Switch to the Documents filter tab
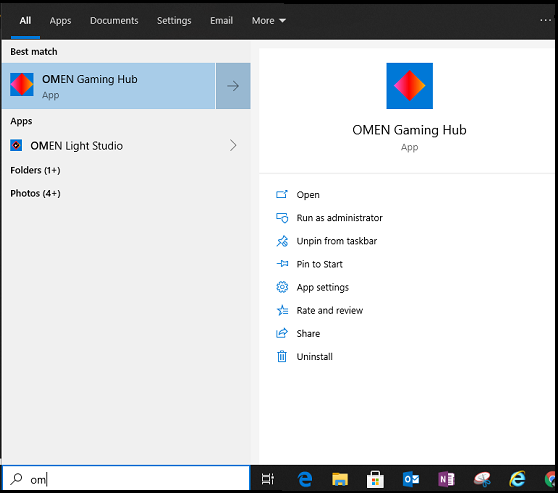The image size is (558, 493). (x=114, y=21)
